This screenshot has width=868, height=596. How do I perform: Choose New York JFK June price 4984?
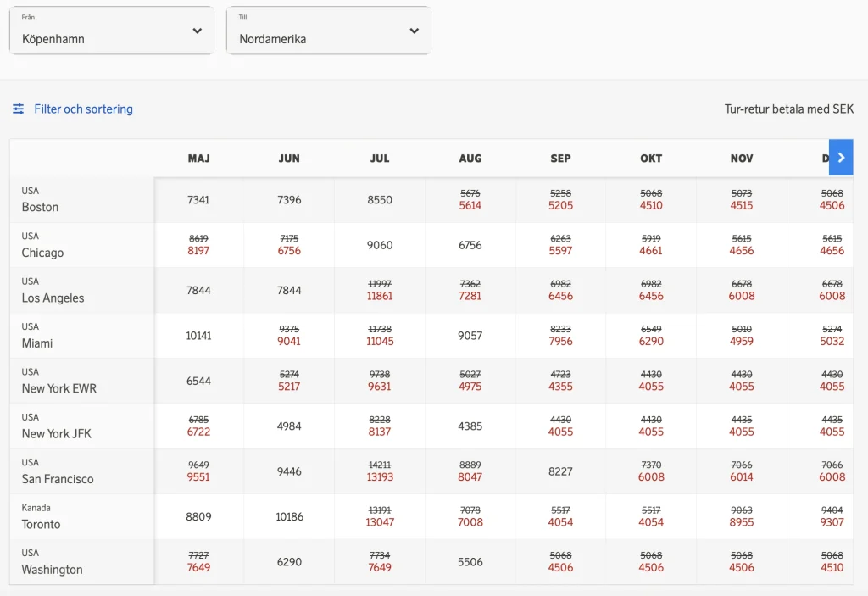pyautogui.click(x=289, y=426)
